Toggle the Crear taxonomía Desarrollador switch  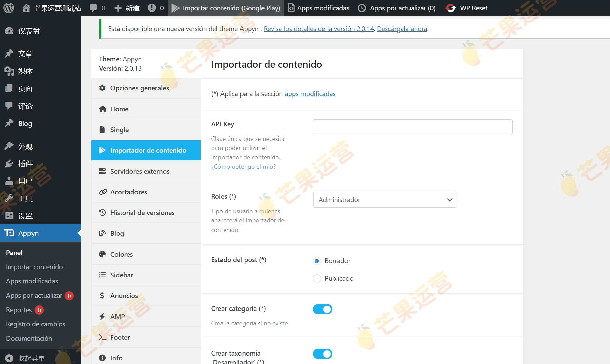[x=322, y=354]
